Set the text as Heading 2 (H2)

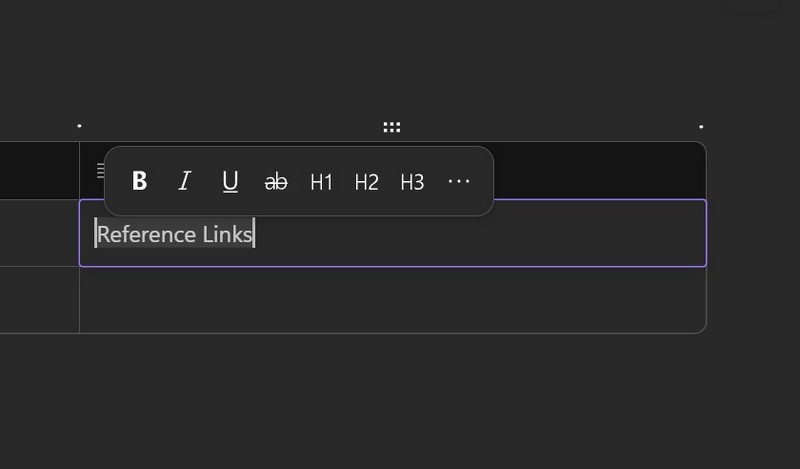(x=367, y=181)
